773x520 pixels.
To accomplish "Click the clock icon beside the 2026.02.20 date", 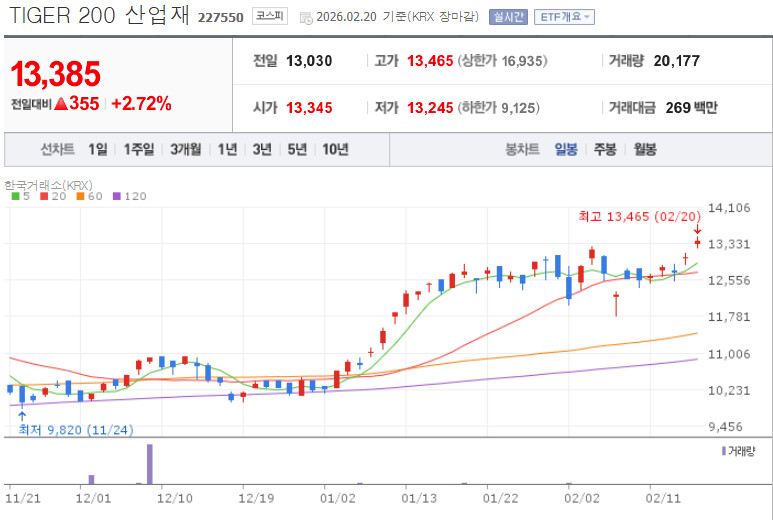I will (306, 17).
